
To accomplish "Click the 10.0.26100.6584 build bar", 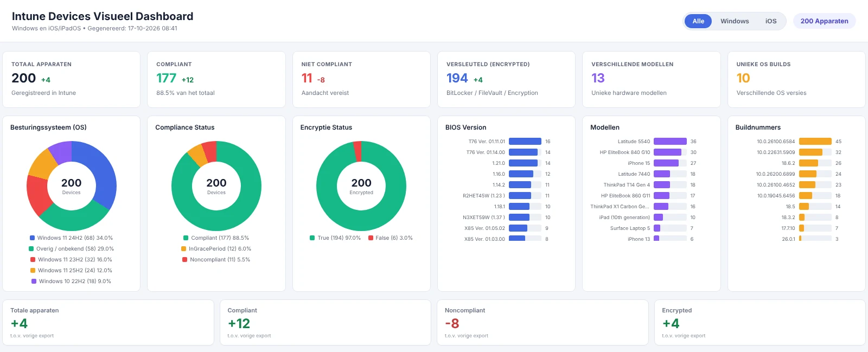I will coord(815,142).
